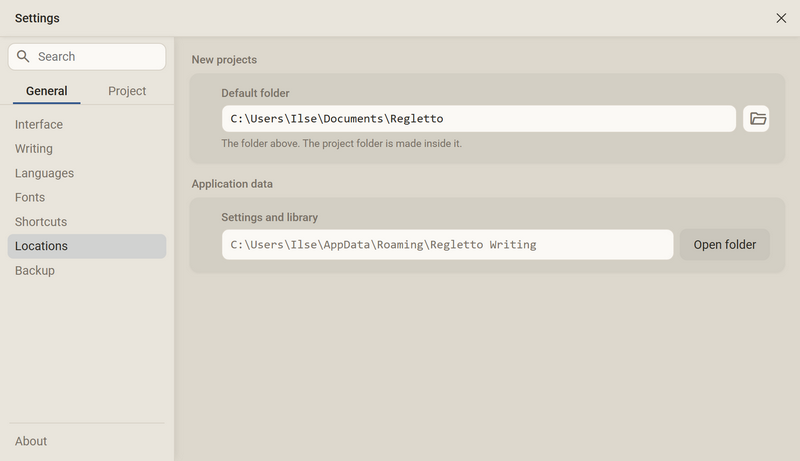This screenshot has width=800, height=461.
Task: Click the 'The folder above' hint text
Action: (x=341, y=143)
